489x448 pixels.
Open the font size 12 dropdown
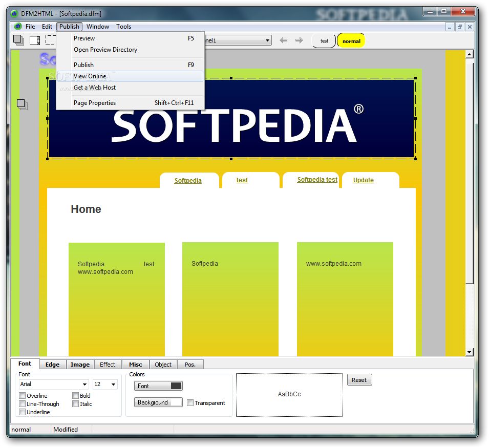114,384
